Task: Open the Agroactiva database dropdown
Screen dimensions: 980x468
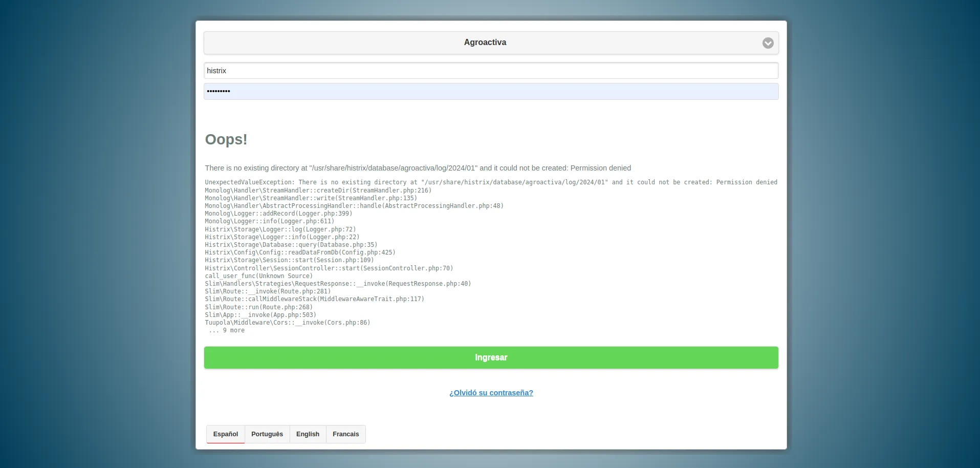Action: (485, 42)
